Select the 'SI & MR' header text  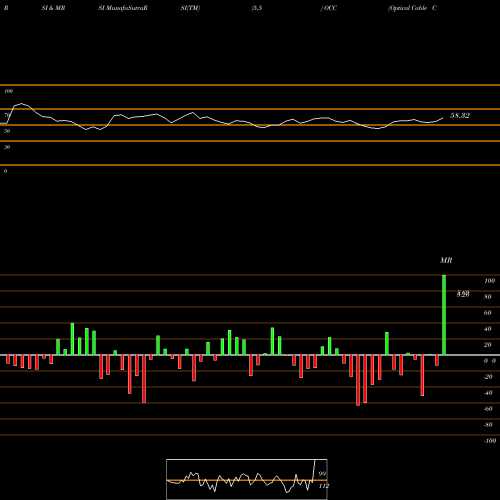pos(53,8)
